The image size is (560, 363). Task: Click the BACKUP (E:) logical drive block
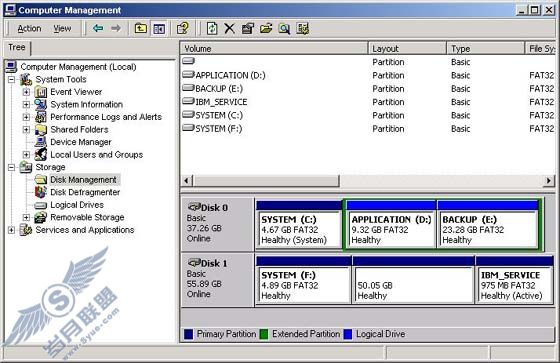coord(488,225)
